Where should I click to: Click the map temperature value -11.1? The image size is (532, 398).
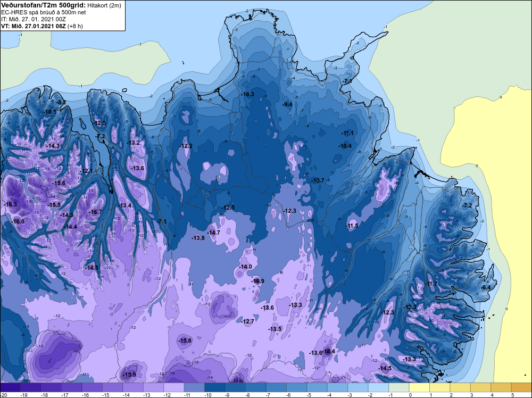(x=347, y=133)
